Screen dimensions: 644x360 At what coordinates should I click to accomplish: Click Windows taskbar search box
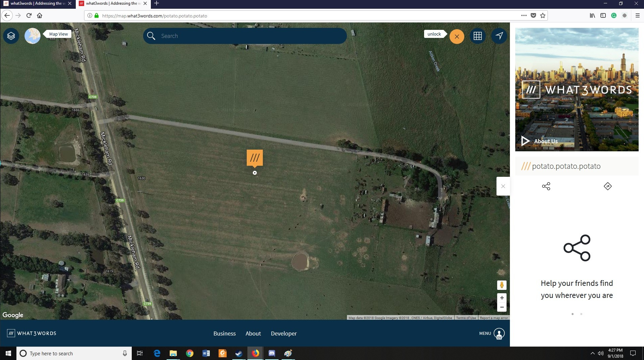(74, 353)
